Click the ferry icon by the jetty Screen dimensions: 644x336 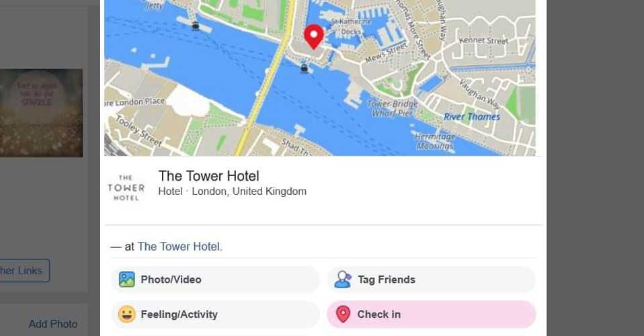click(196, 26)
